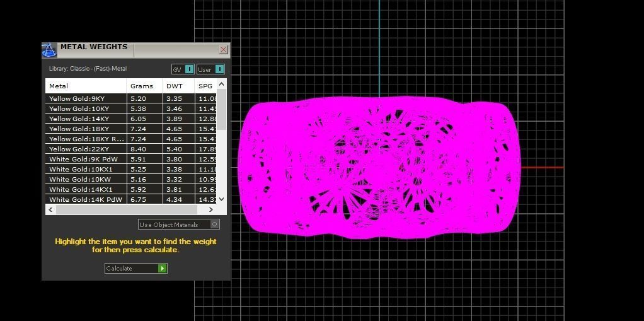Select the magenta ring model in viewport
This screenshot has width=644, height=321.
[379, 168]
